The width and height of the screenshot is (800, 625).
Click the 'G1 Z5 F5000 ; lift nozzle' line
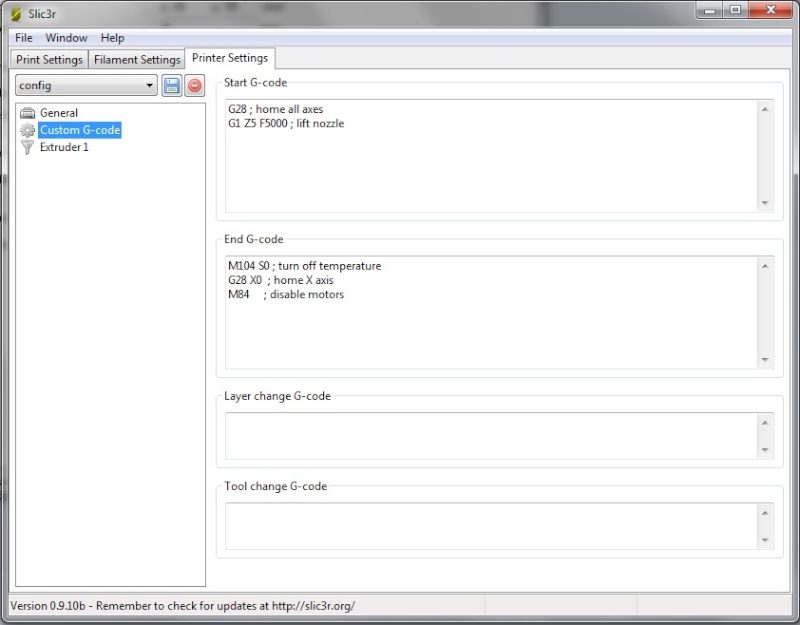tap(286, 123)
